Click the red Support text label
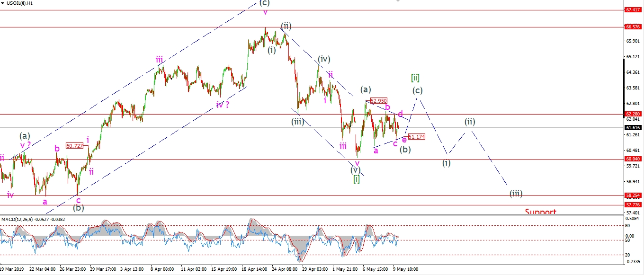The height and width of the screenshot is (275, 644). 540,212
